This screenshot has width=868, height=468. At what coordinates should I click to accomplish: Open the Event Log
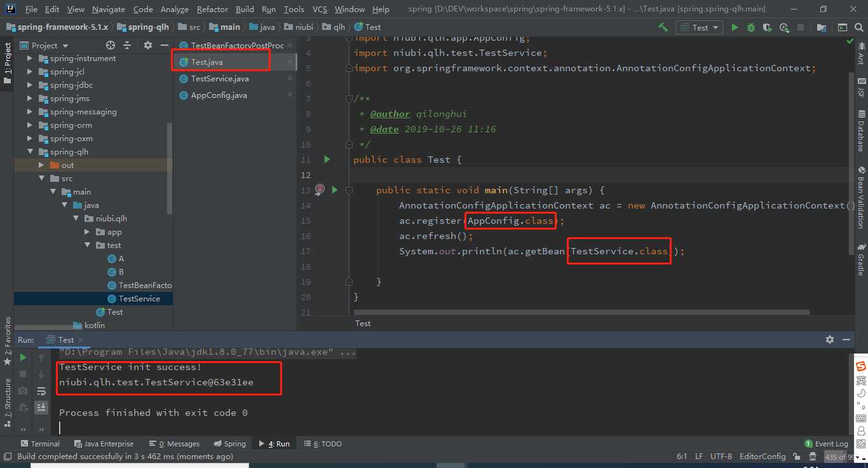tap(826, 444)
